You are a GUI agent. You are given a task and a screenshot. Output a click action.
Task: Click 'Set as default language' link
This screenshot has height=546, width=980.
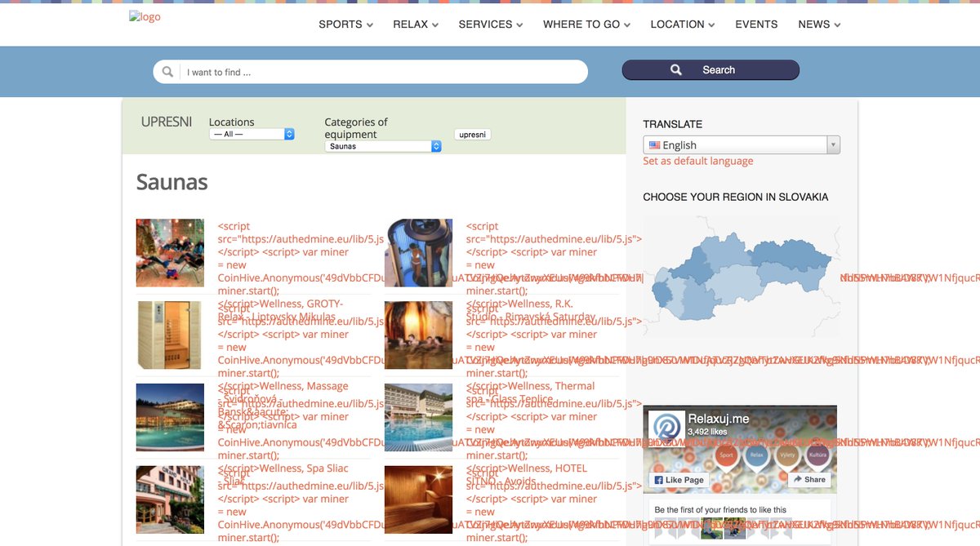pos(698,161)
